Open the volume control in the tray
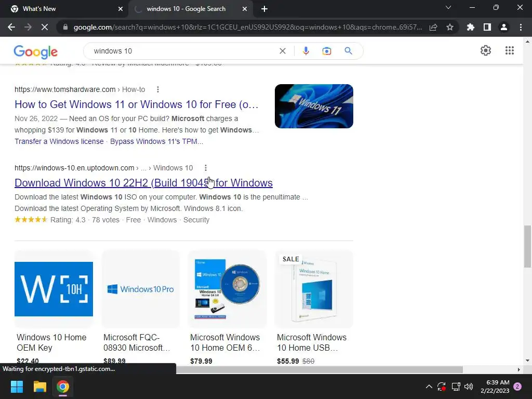Image resolution: width=532 pixels, height=399 pixels. pyautogui.click(x=469, y=387)
